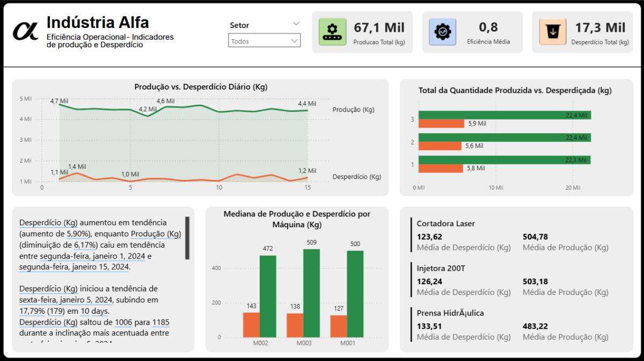Image resolution: width=644 pixels, height=361 pixels.
Task: Click the 123,62 Média de Desperdício value
Action: pyautogui.click(x=429, y=237)
